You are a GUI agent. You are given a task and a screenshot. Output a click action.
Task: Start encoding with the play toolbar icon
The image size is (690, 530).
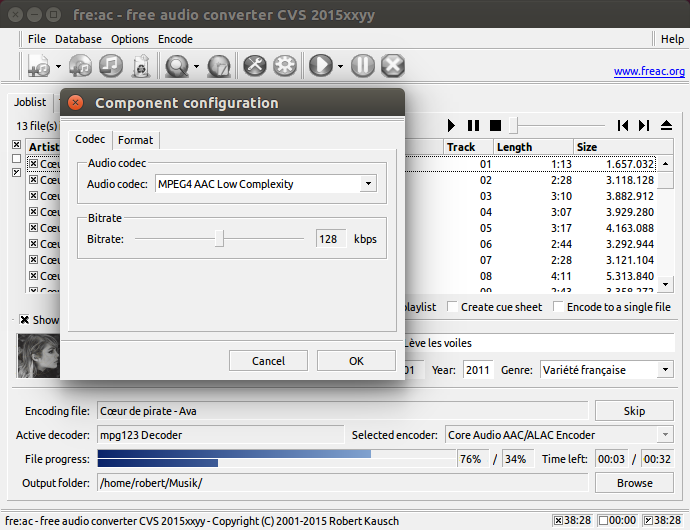coord(321,66)
